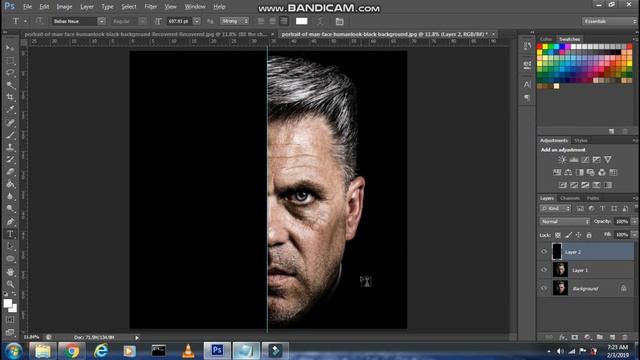
Task: Enable right align text
Action: pyautogui.click(x=284, y=21)
